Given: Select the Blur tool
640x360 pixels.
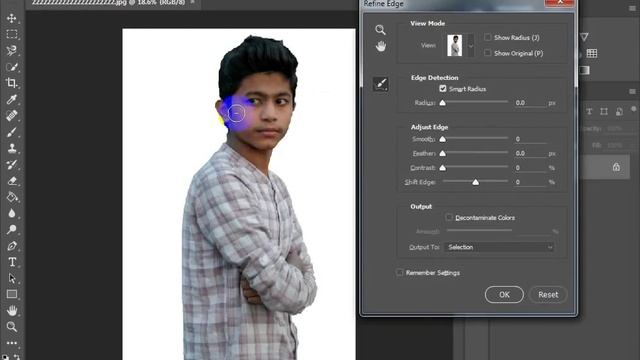Looking at the screenshot, I should click(x=11, y=213).
